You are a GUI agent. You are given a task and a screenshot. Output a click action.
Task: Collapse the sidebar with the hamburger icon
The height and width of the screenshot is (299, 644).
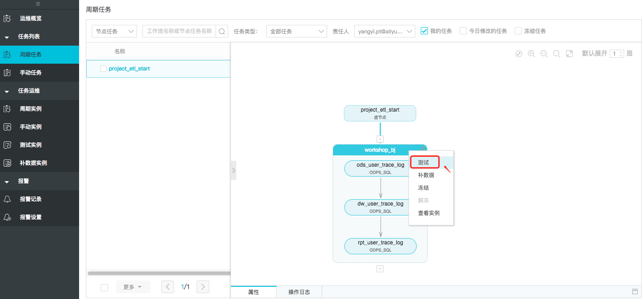tap(38, 4)
